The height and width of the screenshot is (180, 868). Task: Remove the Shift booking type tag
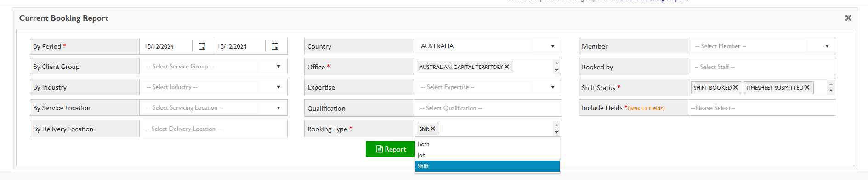click(433, 129)
